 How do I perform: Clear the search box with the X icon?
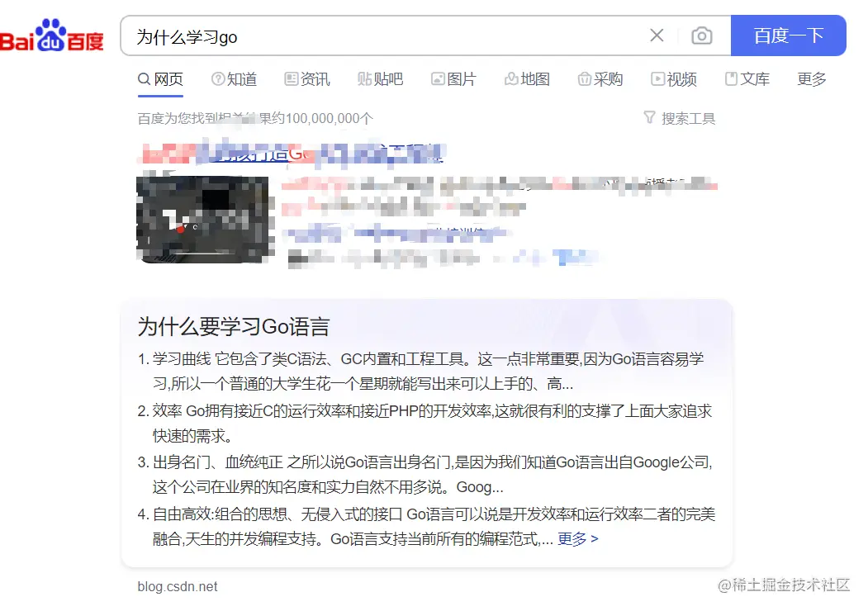pos(657,36)
